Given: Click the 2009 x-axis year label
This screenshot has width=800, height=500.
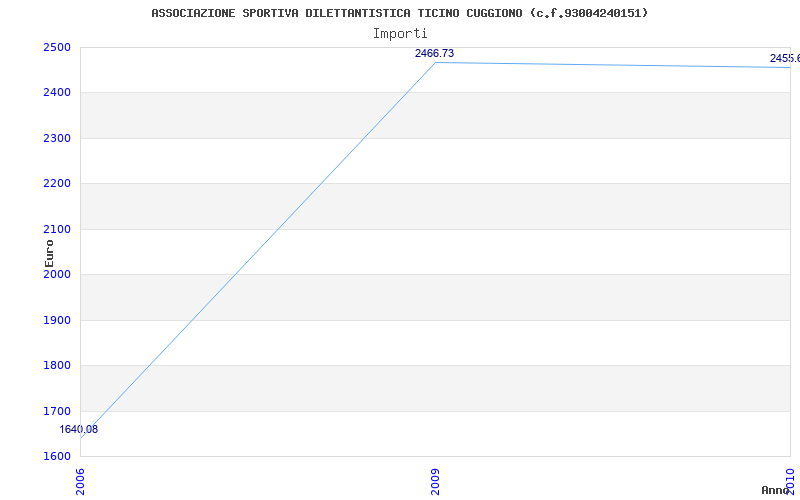Looking at the screenshot, I should (435, 482).
